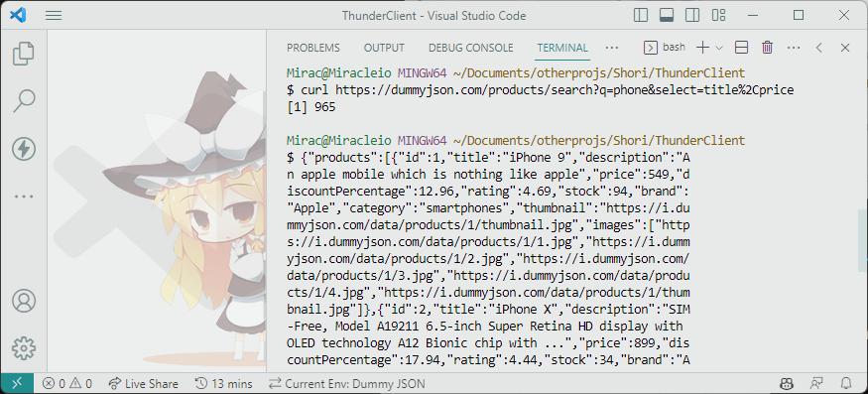Open the Explorer view in activity bar
This screenshot has width=868, height=394.
(23, 54)
